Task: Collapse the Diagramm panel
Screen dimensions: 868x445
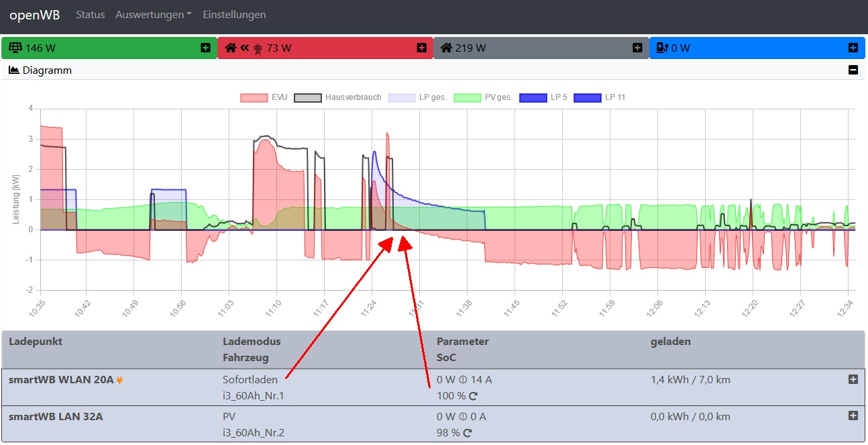Action: [x=853, y=70]
